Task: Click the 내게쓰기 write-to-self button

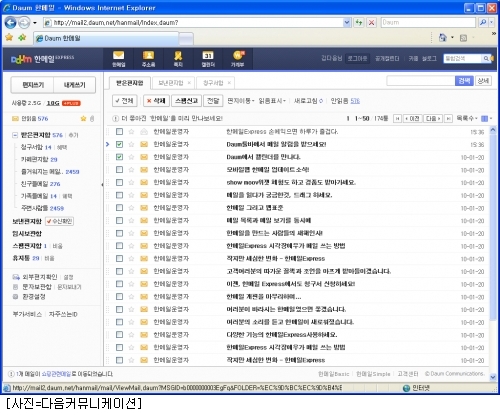Action: [74, 85]
